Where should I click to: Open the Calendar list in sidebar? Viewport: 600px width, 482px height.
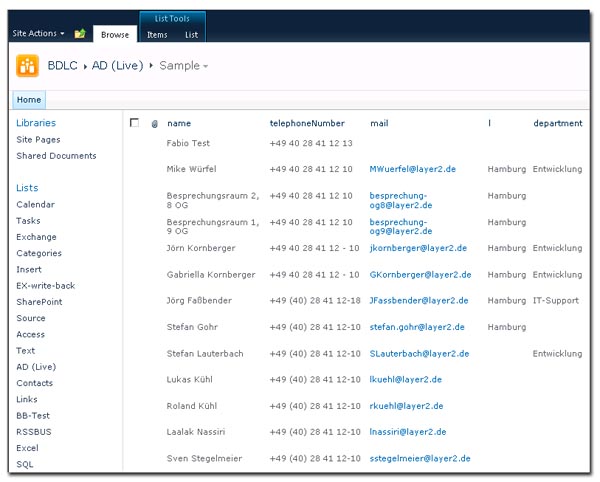tap(35, 205)
